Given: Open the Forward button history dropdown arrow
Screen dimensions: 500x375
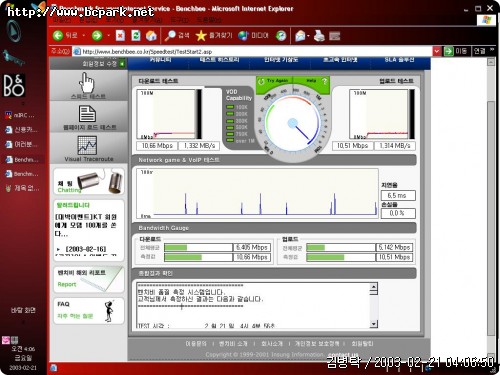Looking at the screenshot, I should coord(108,35).
